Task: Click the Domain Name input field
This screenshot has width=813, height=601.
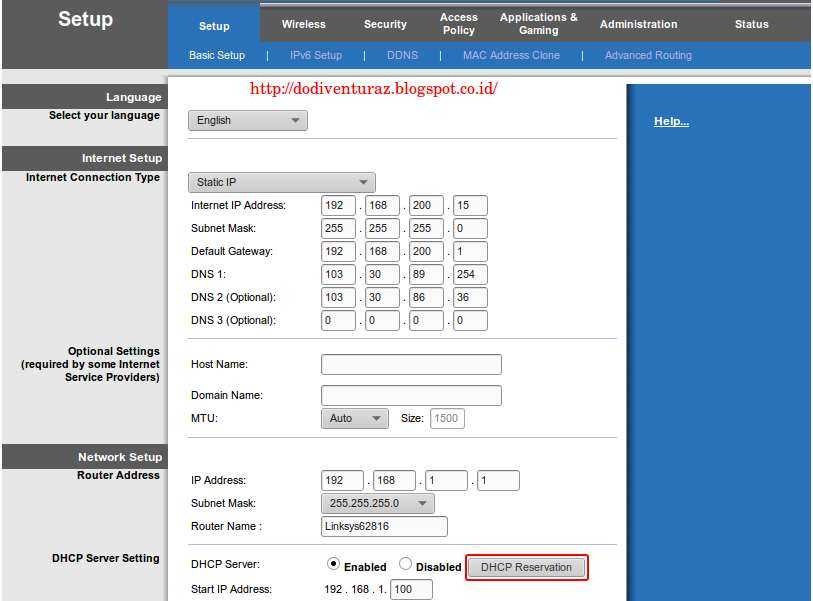Action: (x=411, y=396)
